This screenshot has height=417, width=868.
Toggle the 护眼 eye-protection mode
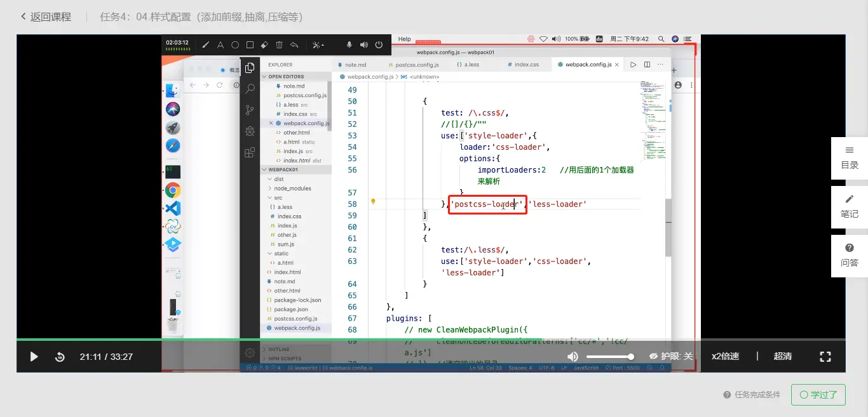coord(672,357)
